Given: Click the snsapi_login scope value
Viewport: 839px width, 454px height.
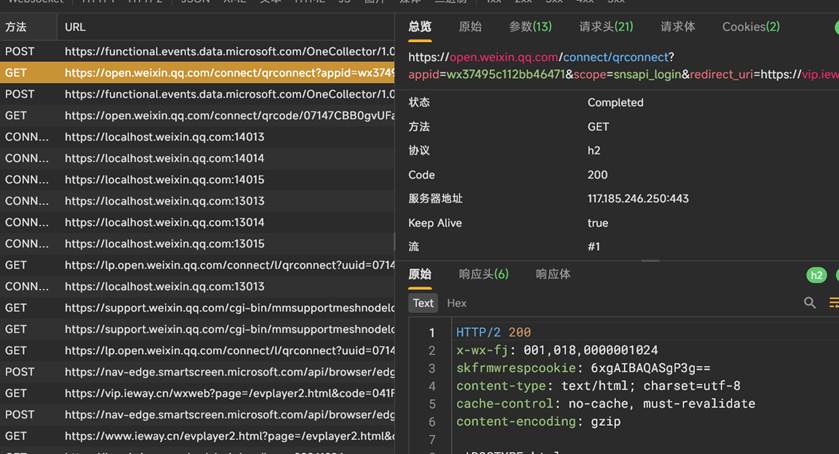Looking at the screenshot, I should pyautogui.click(x=647, y=74).
